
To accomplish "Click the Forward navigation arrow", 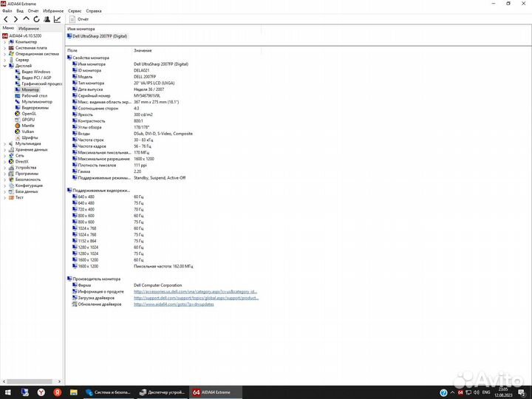I will click(x=16, y=19).
